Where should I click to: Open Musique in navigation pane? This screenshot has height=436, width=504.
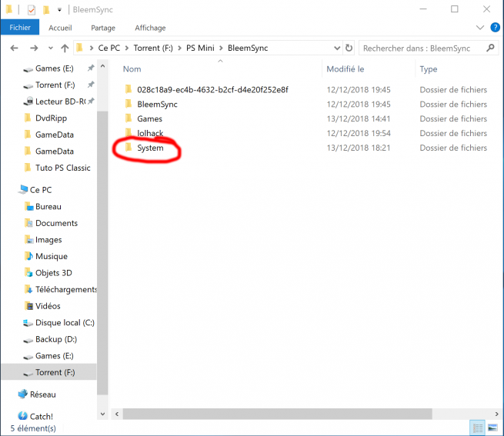(52, 256)
